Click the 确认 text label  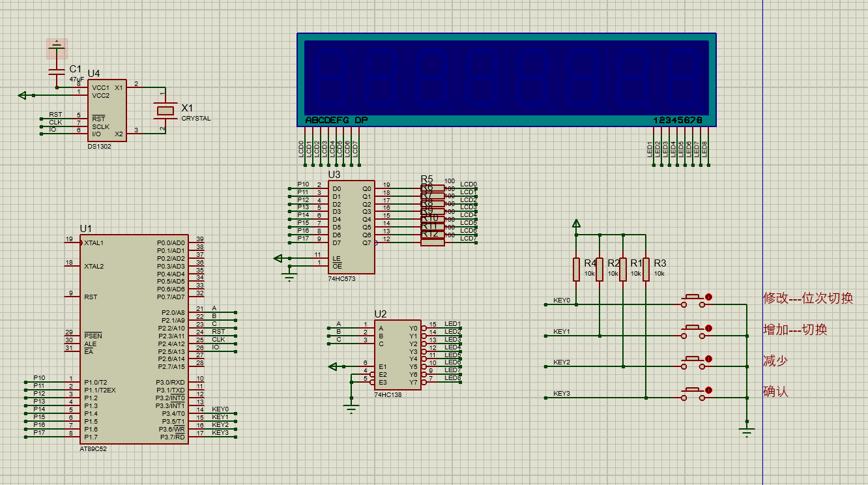tap(775, 392)
